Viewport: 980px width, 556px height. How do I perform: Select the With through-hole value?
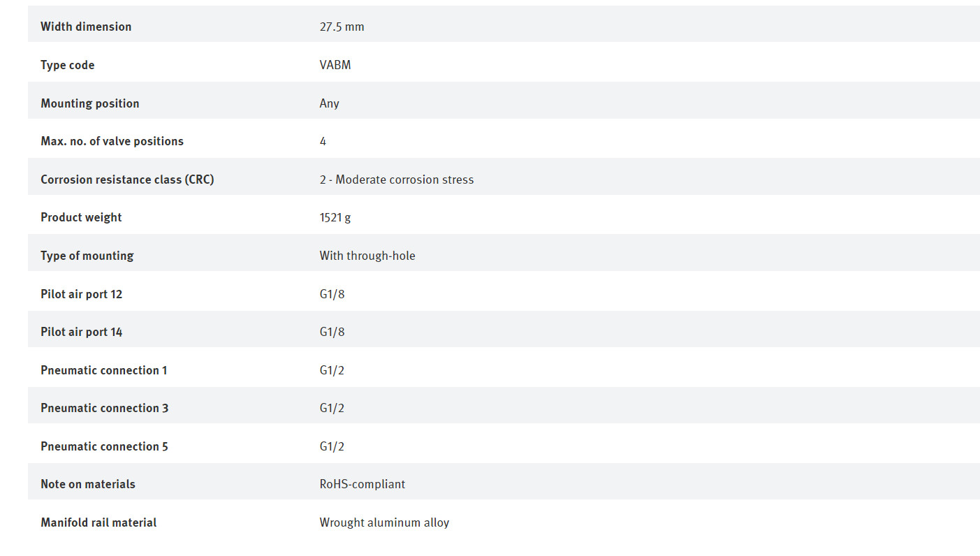[x=367, y=256]
